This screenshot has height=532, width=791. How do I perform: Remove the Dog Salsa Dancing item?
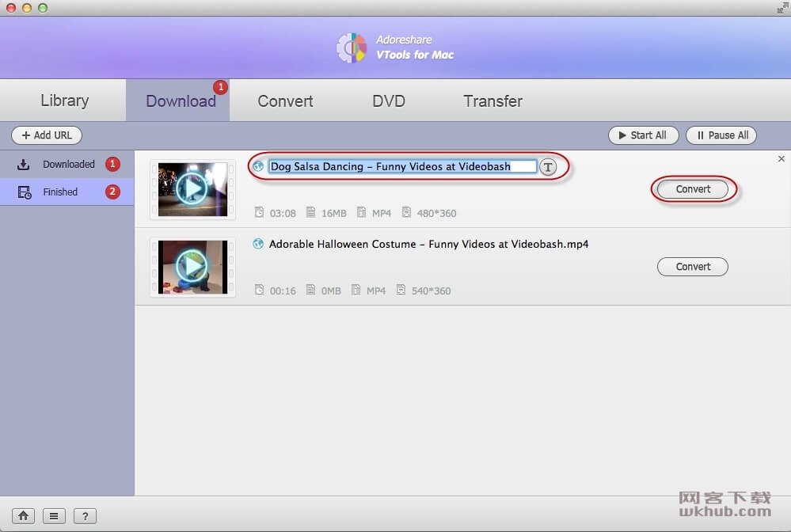[x=781, y=159]
